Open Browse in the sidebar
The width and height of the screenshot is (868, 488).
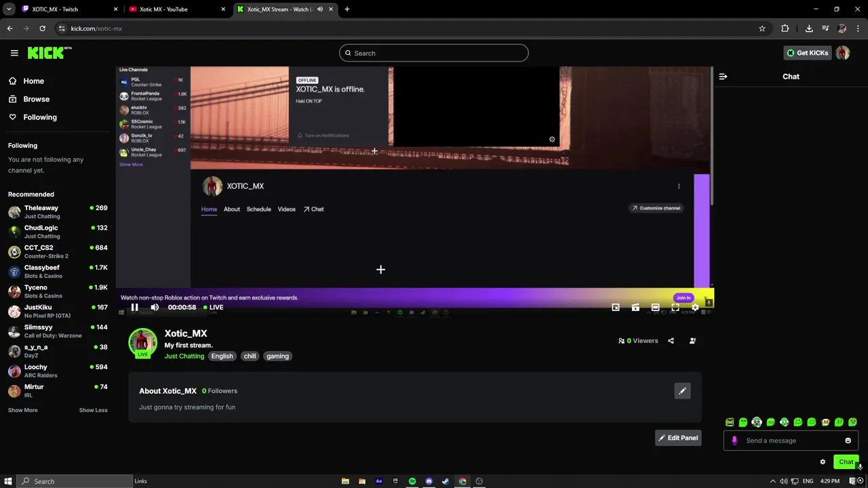28,99
